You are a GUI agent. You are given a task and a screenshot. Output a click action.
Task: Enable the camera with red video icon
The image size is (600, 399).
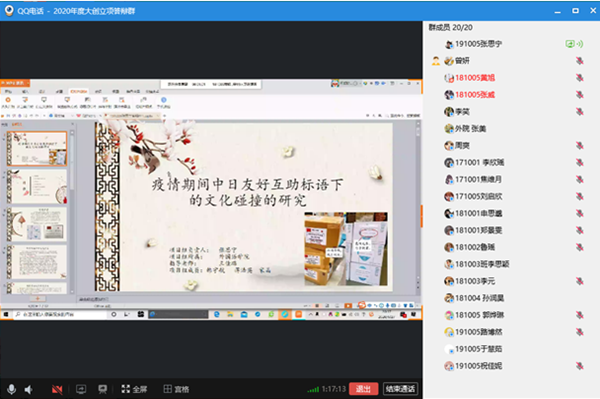57,389
